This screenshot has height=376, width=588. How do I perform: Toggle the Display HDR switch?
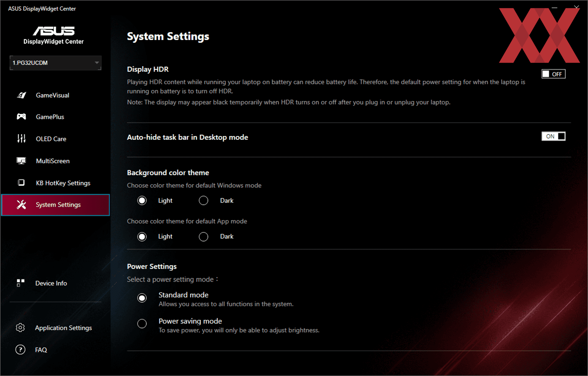(x=553, y=74)
